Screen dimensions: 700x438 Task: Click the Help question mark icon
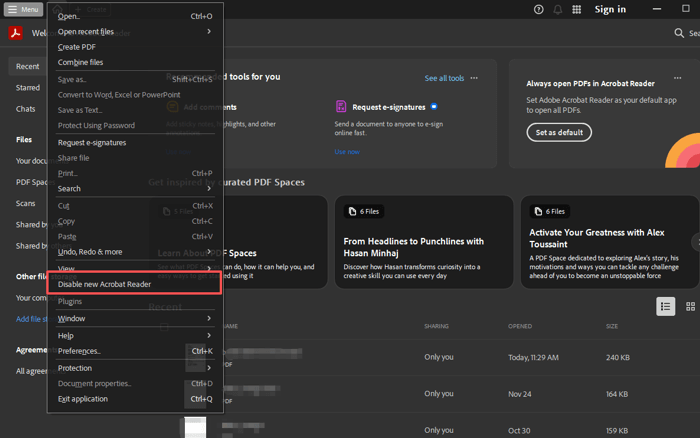(539, 9)
